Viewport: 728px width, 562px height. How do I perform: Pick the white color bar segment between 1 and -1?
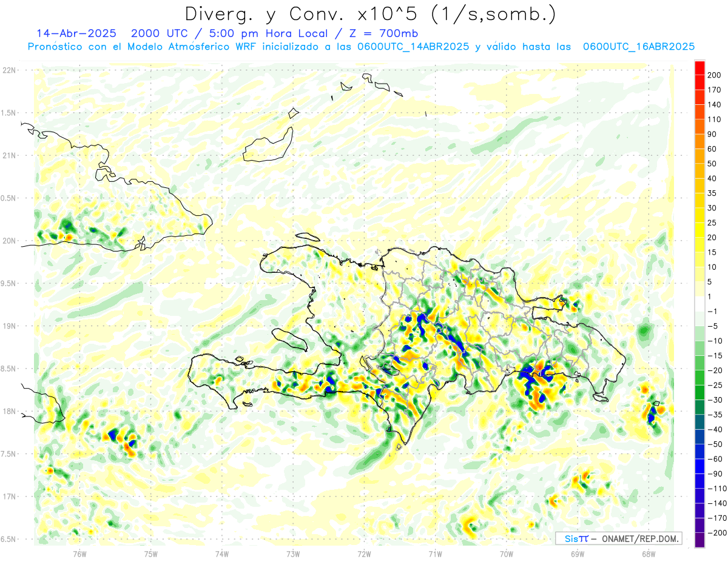[699, 304]
